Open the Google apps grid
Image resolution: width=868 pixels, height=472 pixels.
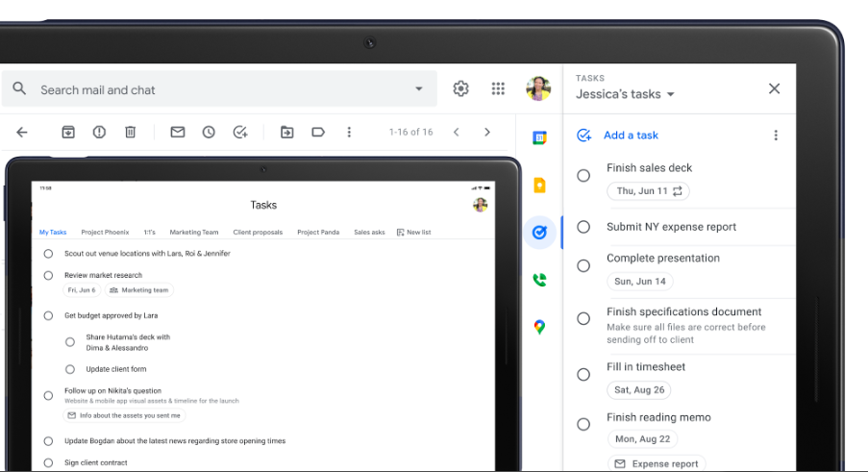click(498, 88)
